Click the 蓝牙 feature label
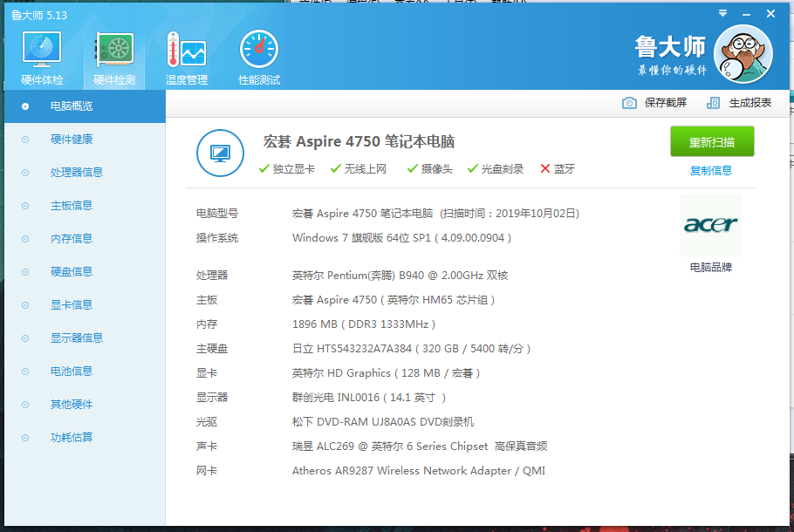Image resolution: width=794 pixels, height=532 pixels. pyautogui.click(x=565, y=169)
